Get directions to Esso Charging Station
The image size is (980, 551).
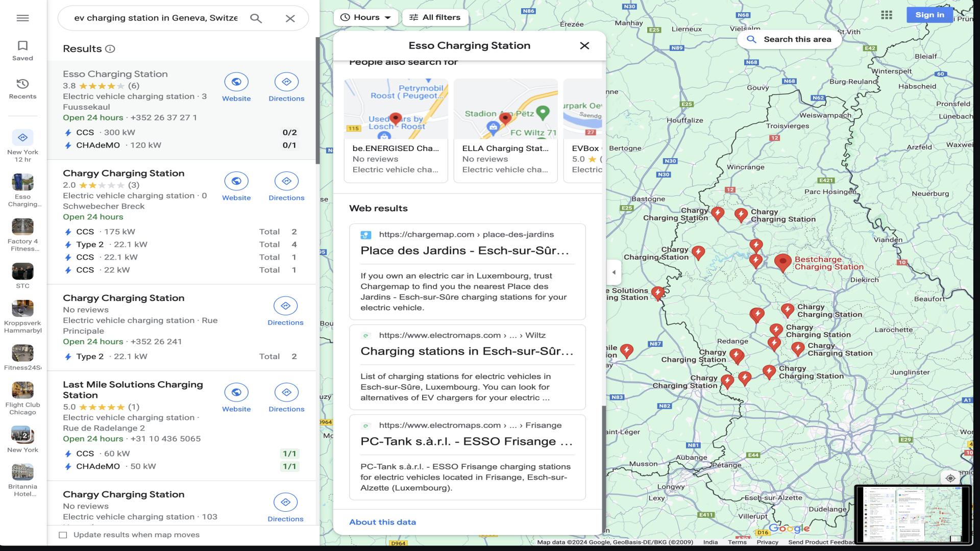coord(286,87)
